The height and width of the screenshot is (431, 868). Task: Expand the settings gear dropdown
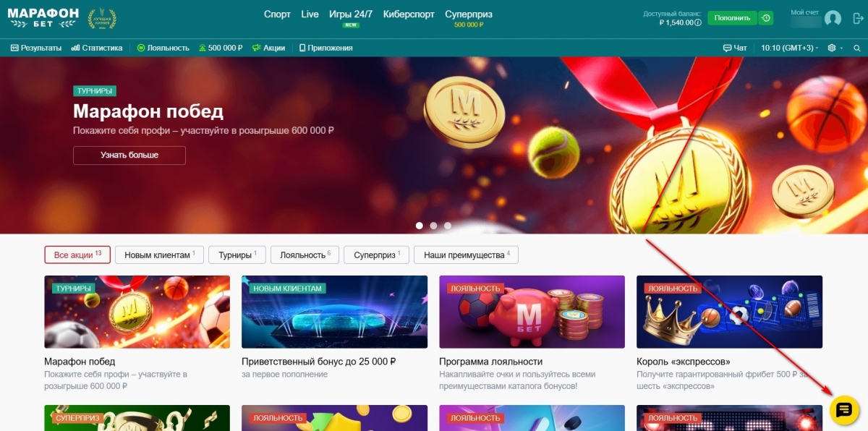[x=834, y=48]
